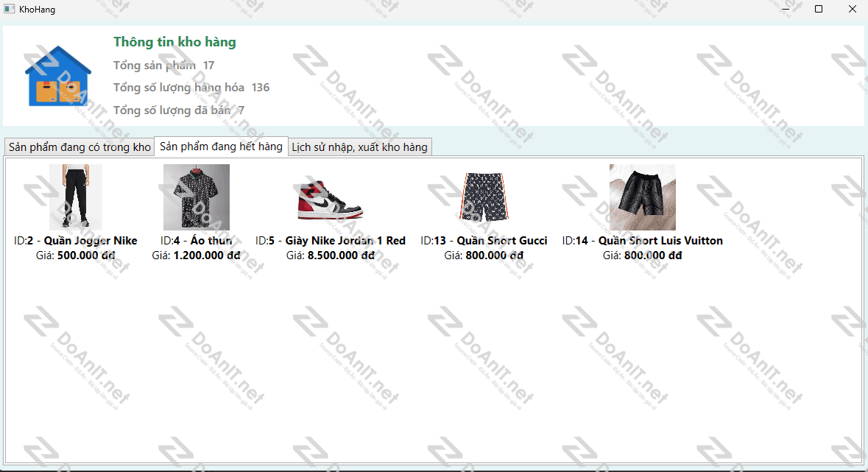The height and width of the screenshot is (472, 868).
Task: Click Luis Vuitton short price 'Giá: 800.000 đ'
Action: 643,256
